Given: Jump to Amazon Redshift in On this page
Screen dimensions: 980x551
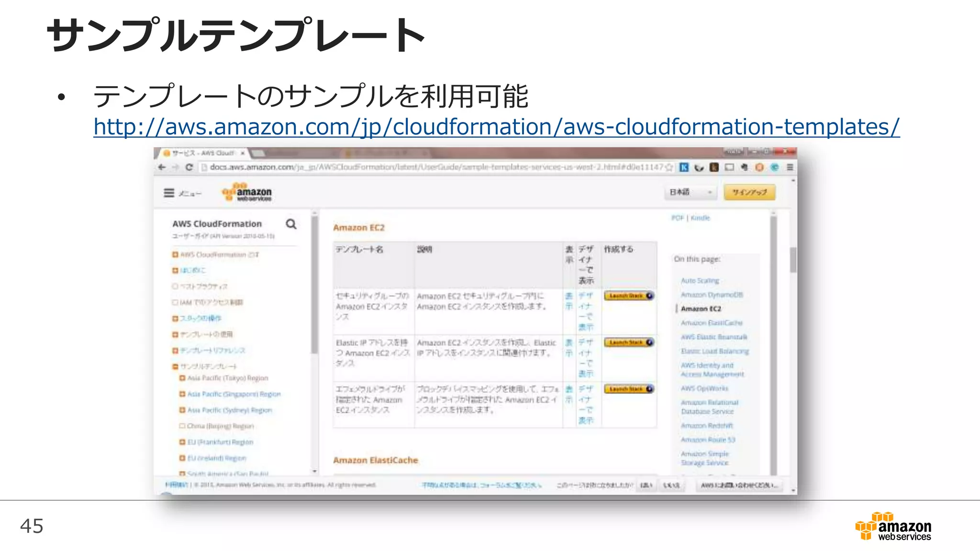Looking at the screenshot, I should (x=707, y=426).
